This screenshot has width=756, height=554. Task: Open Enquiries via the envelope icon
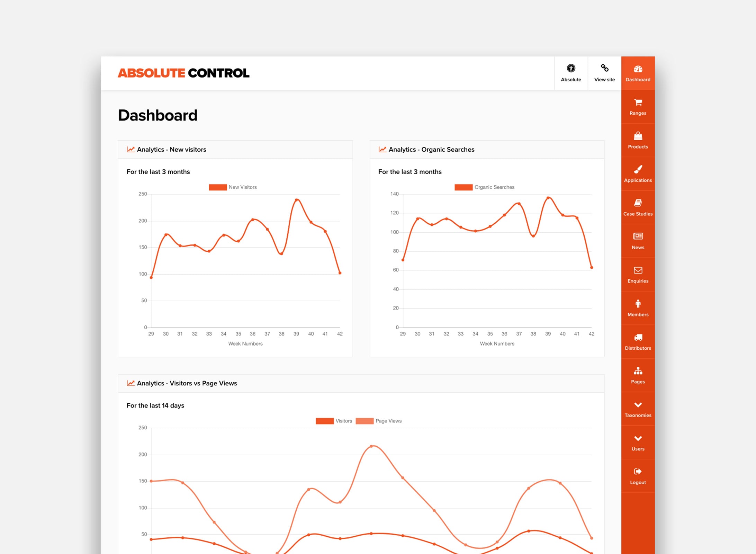click(638, 270)
